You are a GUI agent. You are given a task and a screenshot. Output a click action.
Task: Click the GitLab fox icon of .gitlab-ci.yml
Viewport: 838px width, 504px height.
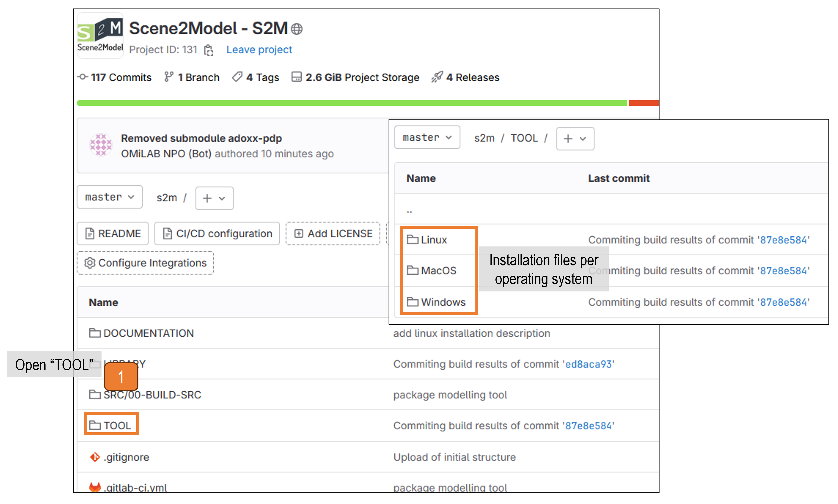click(x=95, y=487)
